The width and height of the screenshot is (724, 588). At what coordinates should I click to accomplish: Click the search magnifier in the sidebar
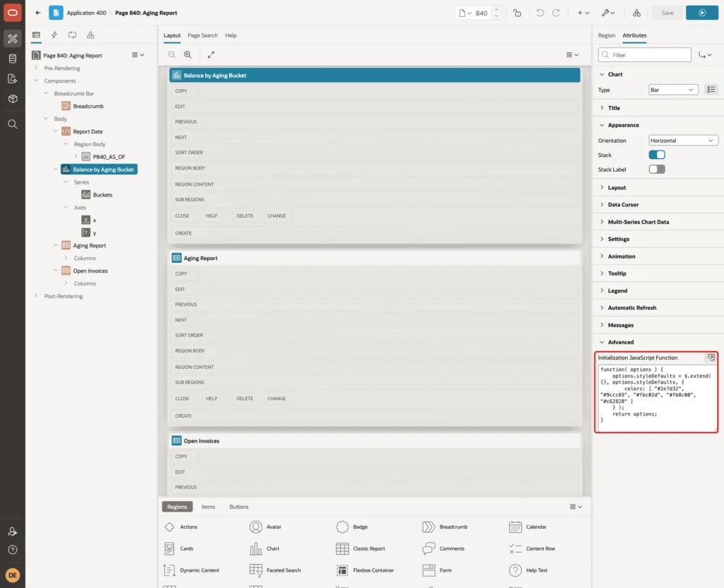pyautogui.click(x=13, y=124)
